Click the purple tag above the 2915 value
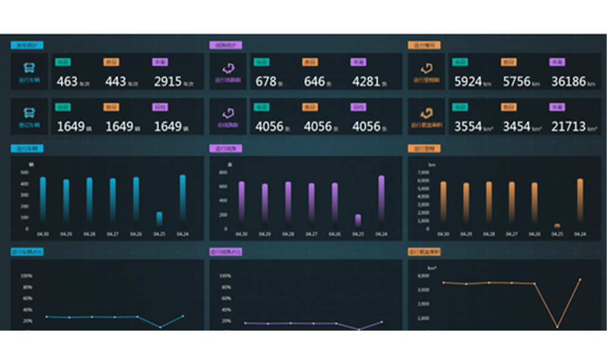Viewport: 607px width, 364px height. pos(160,62)
